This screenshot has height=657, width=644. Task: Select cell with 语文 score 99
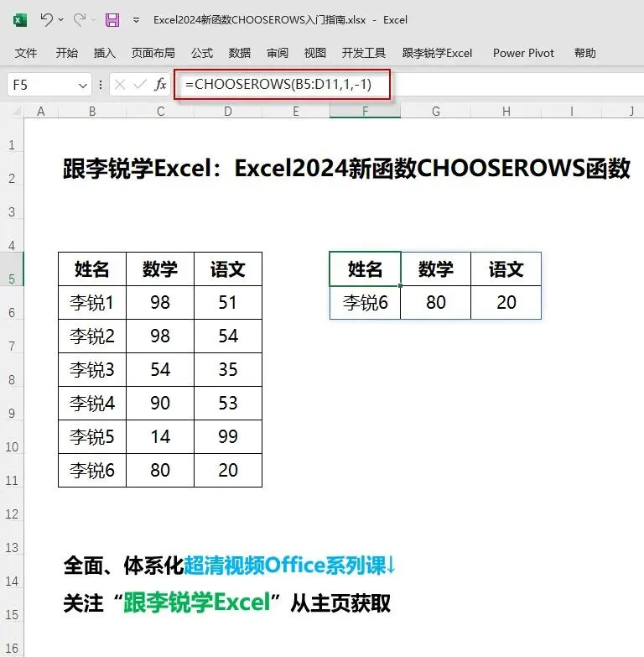[x=228, y=436]
